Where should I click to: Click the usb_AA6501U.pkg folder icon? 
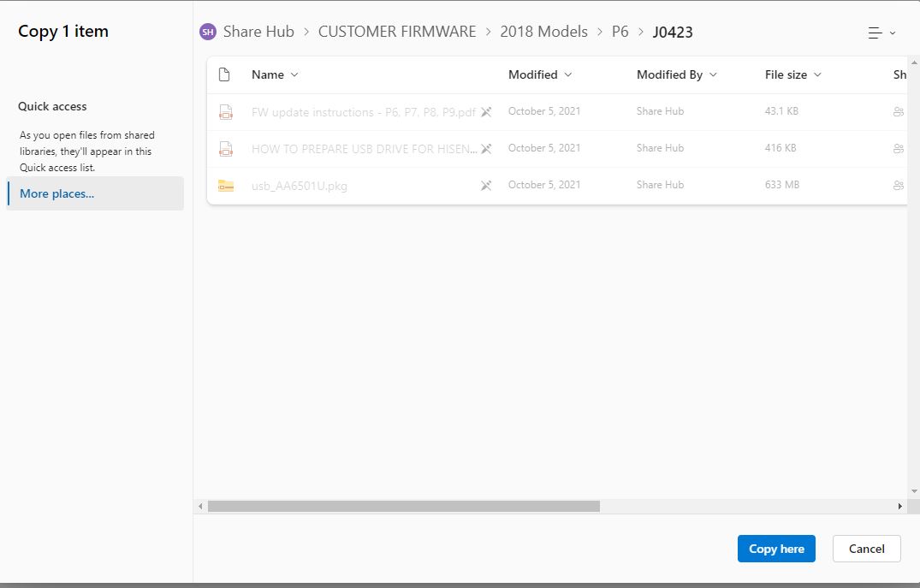coord(225,185)
